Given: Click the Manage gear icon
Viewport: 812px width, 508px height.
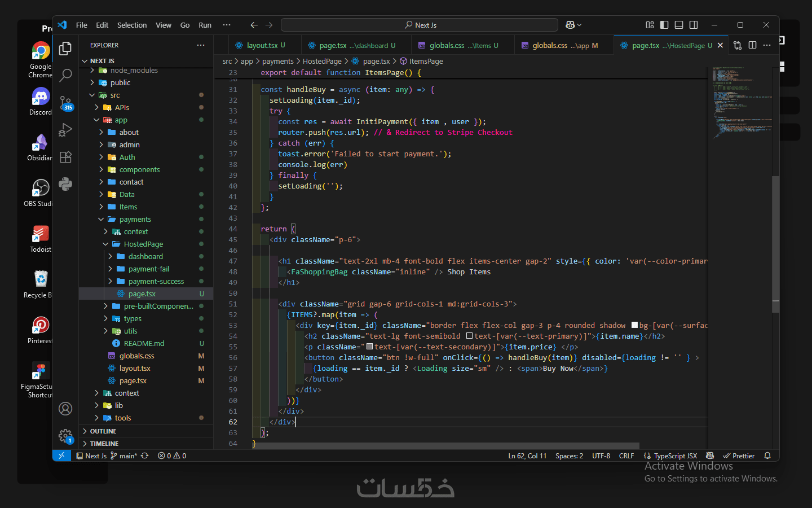Looking at the screenshot, I should coord(65,435).
